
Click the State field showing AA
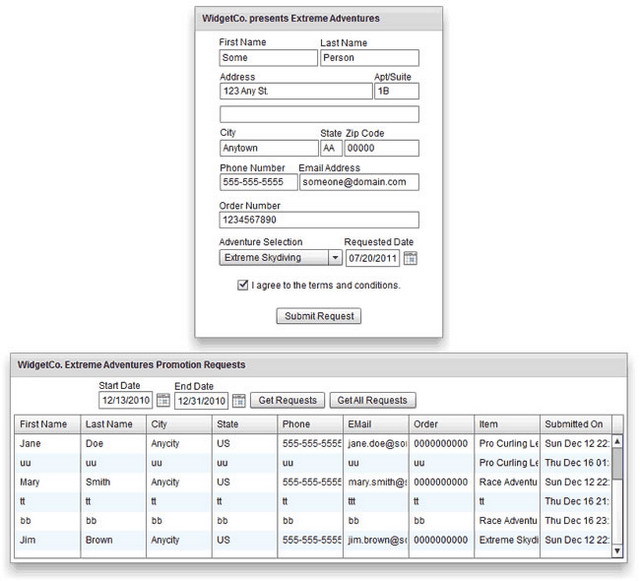[x=331, y=148]
